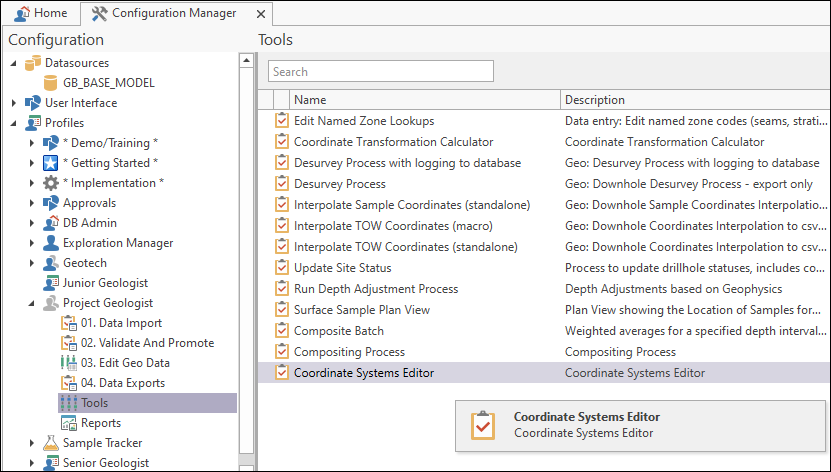The height and width of the screenshot is (472, 831).
Task: Click the Datasources database icon
Action: (x=33, y=63)
